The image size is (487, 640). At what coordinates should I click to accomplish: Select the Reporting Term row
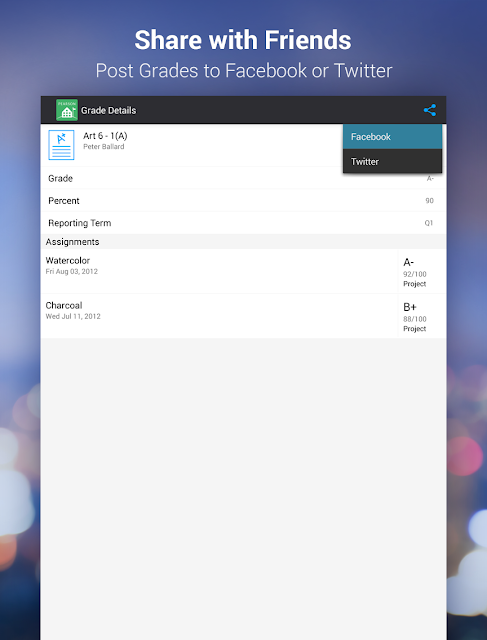click(243, 223)
